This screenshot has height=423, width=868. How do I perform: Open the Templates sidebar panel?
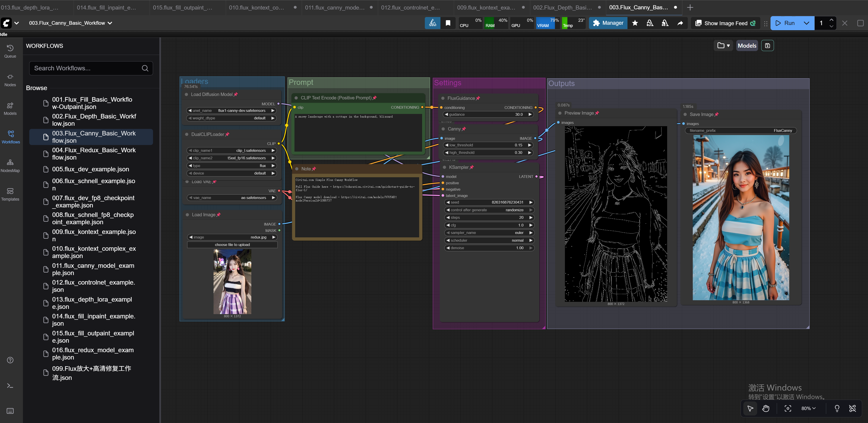[x=10, y=194]
